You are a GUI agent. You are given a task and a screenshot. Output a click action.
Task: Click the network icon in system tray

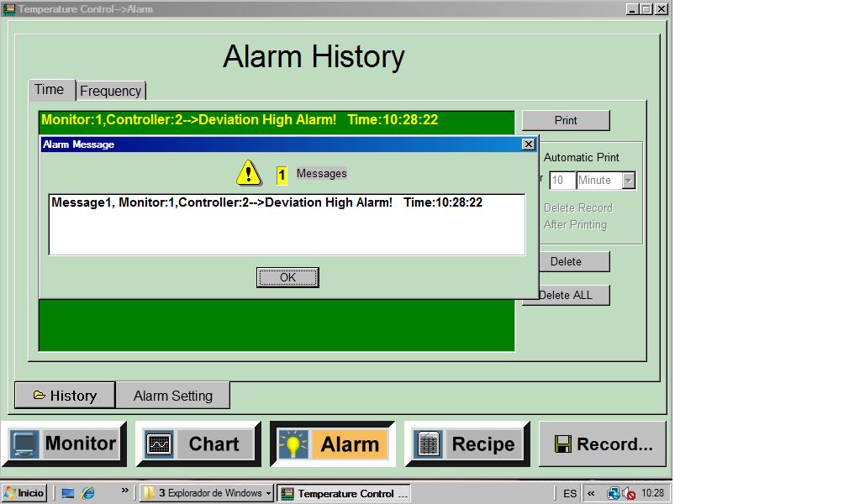(614, 493)
